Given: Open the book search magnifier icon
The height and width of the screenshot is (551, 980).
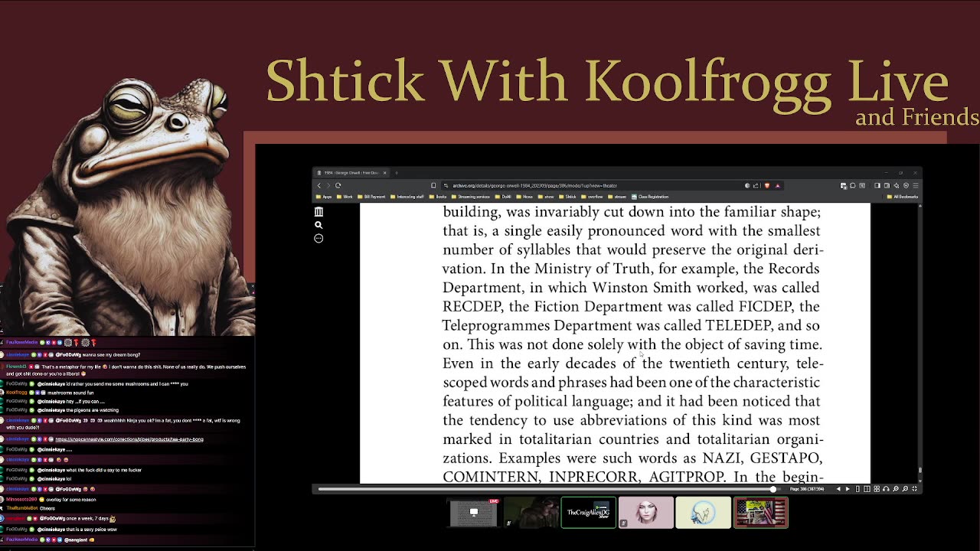Looking at the screenshot, I should 318,225.
